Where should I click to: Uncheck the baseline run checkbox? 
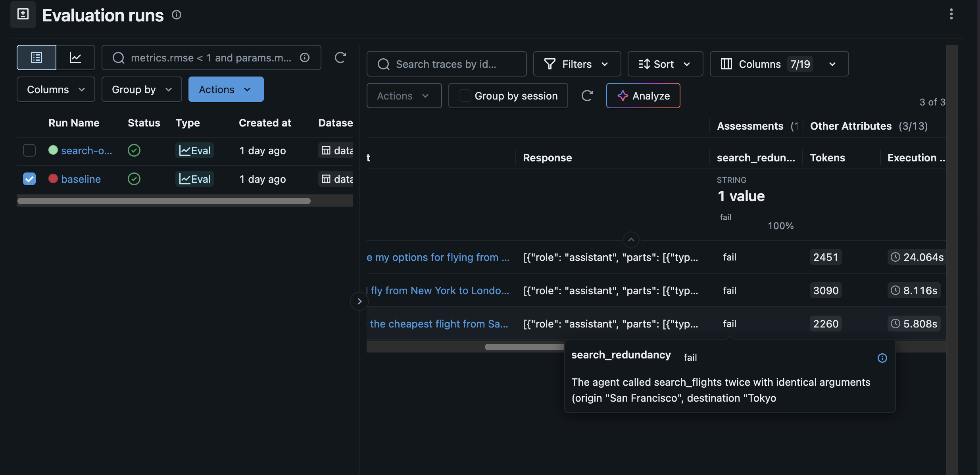coord(29,179)
